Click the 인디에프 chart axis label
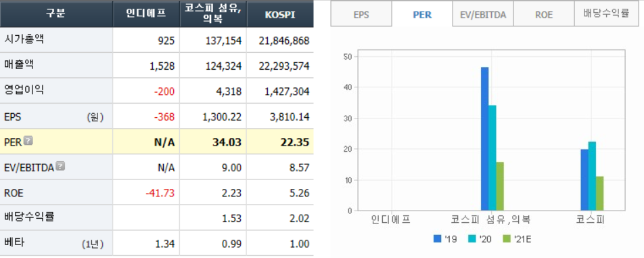 (390, 219)
